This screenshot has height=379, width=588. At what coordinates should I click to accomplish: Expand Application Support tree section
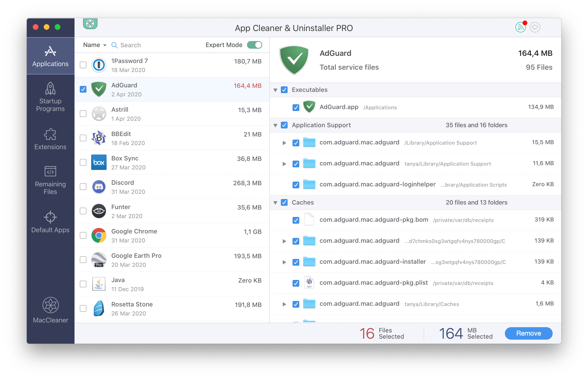click(276, 125)
